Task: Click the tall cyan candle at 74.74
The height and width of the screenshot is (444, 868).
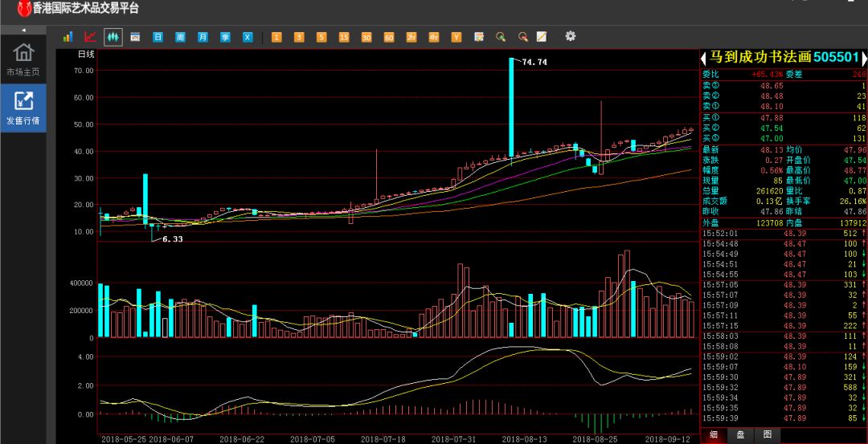Action: (x=511, y=108)
